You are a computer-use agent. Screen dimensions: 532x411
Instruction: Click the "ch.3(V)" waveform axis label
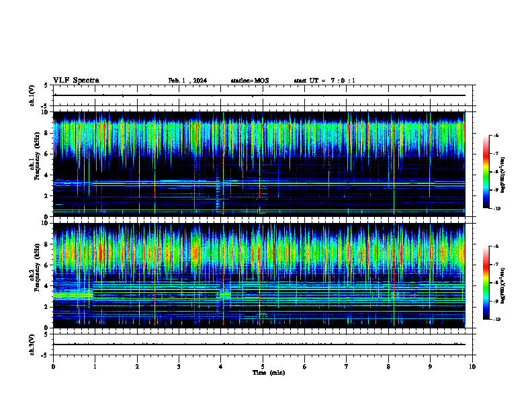pyautogui.click(x=32, y=345)
